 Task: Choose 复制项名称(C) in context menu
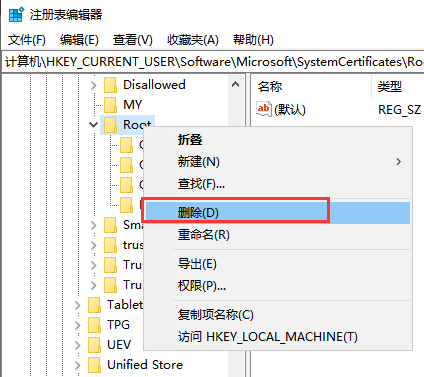point(278,315)
